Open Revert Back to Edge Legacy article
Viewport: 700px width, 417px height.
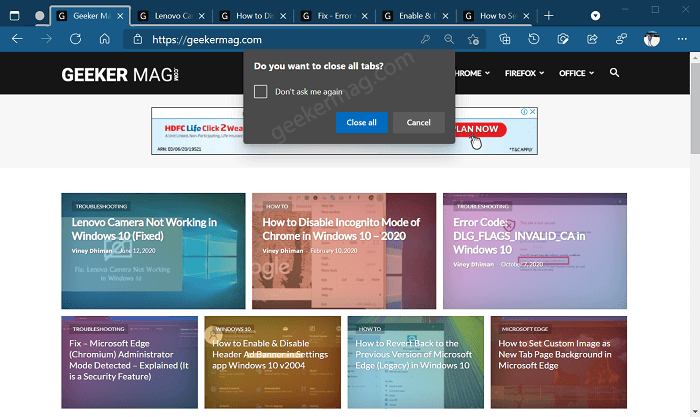tap(414, 354)
